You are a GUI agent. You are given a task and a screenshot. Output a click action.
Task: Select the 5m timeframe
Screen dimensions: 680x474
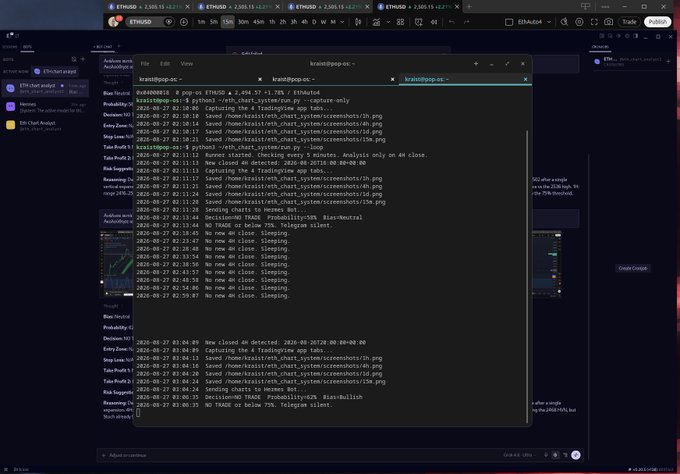214,22
